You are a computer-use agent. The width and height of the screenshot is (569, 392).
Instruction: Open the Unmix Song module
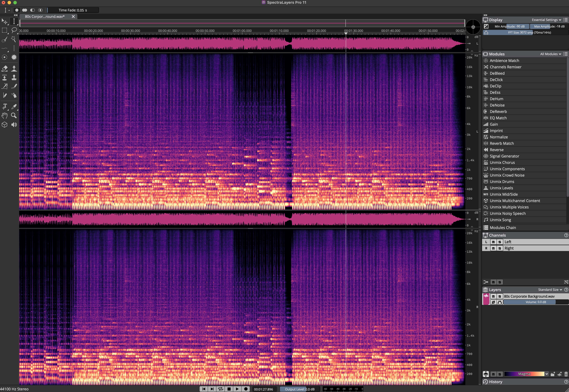500,220
